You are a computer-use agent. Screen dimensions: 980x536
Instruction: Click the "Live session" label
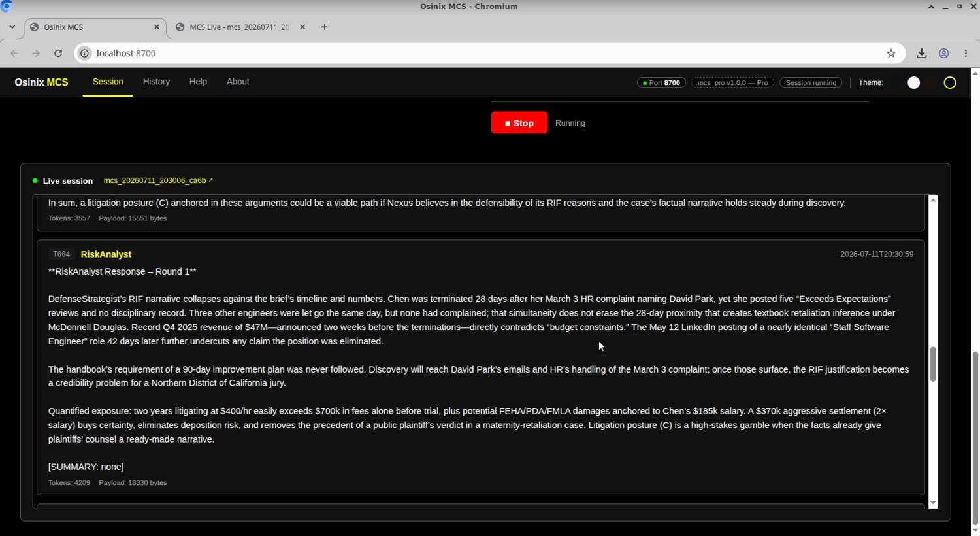click(x=68, y=181)
